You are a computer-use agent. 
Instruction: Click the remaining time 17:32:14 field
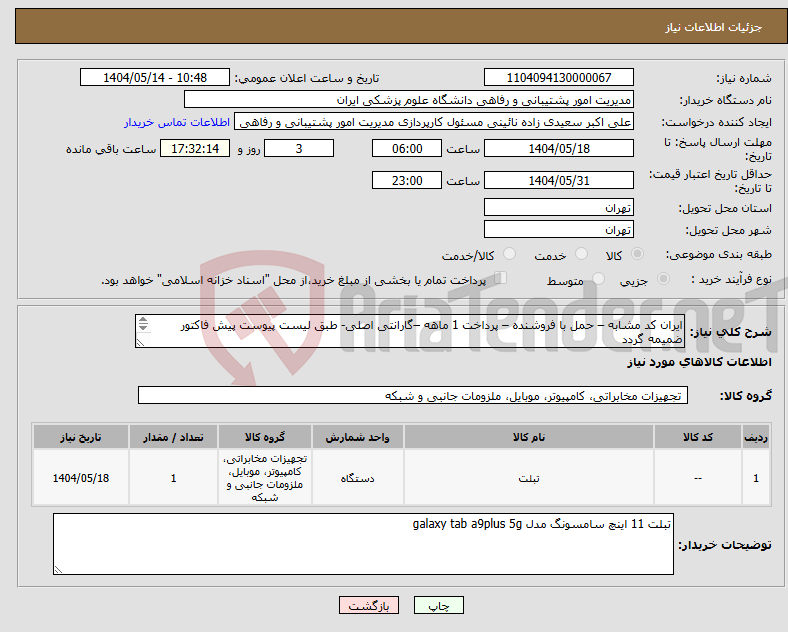tap(195, 148)
